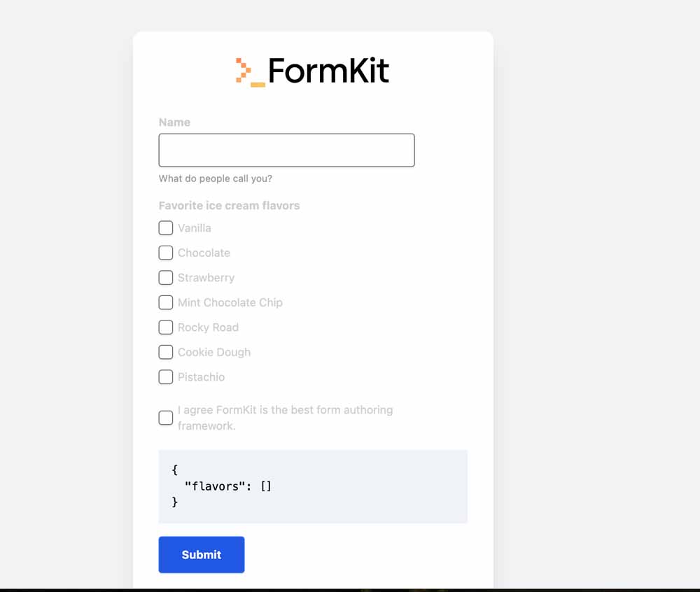Check the Chocolate flavor checkbox
The width and height of the screenshot is (700, 592).
pos(165,253)
